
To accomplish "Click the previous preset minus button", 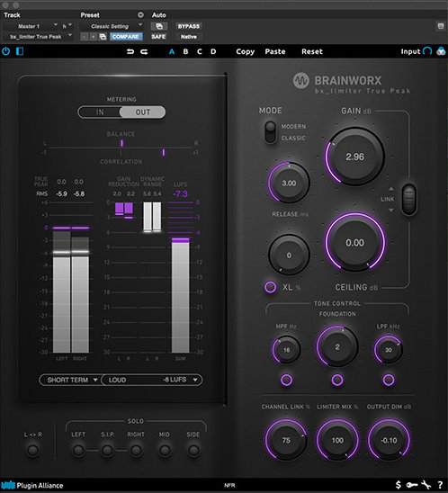I will (84, 37).
